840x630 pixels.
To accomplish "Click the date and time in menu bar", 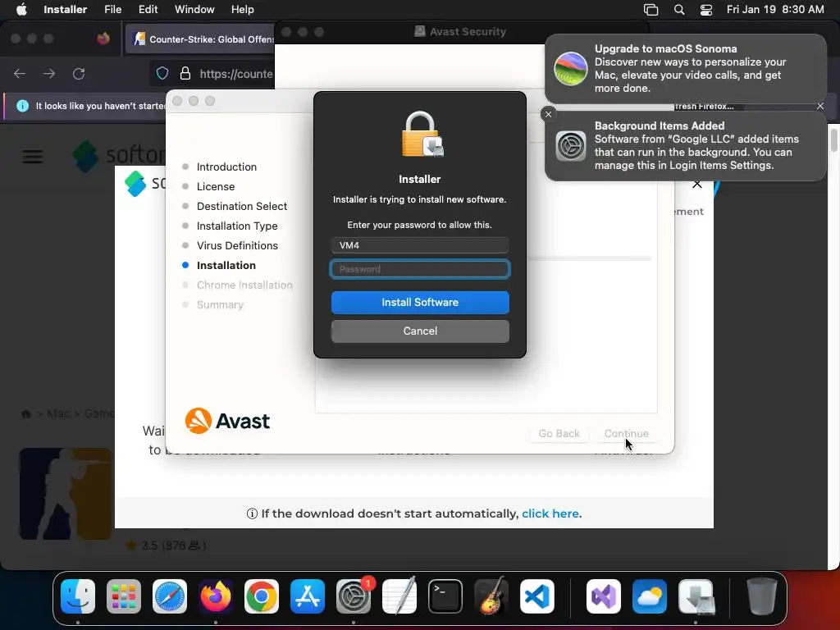I will pos(775,10).
